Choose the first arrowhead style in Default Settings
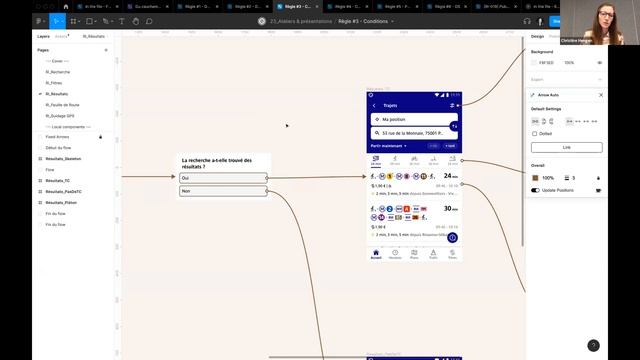Image resolution: width=640 pixels, height=360 pixels. (569, 121)
